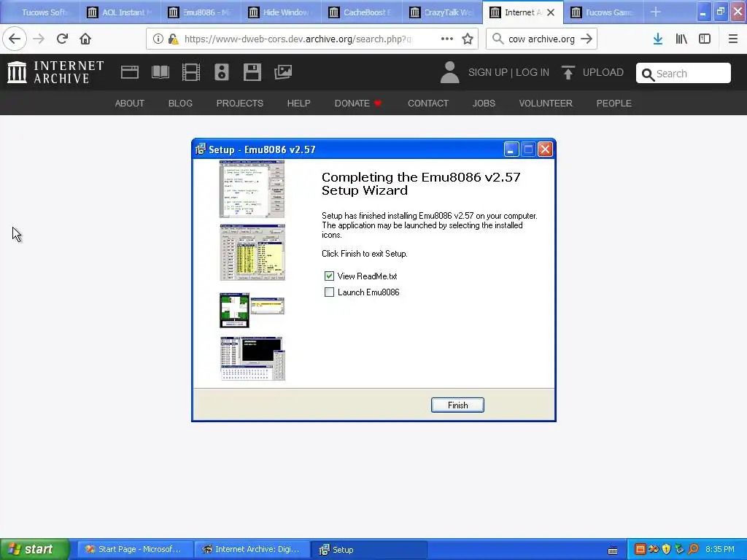Open the site information icon in address bar

pyautogui.click(x=158, y=39)
